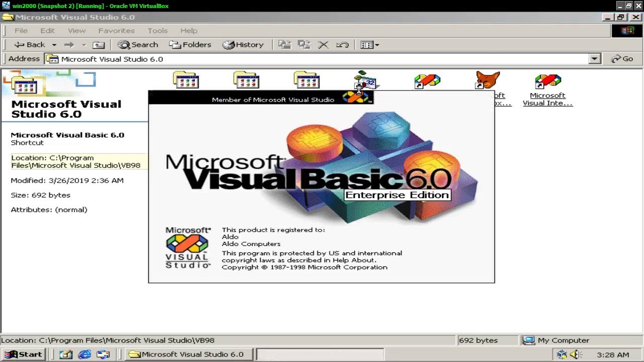The height and width of the screenshot is (362, 644).
Task: Click the volume speaker tray icon
Action: (x=576, y=354)
